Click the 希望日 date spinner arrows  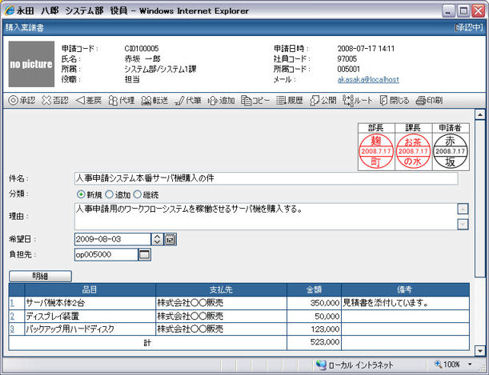pos(157,239)
